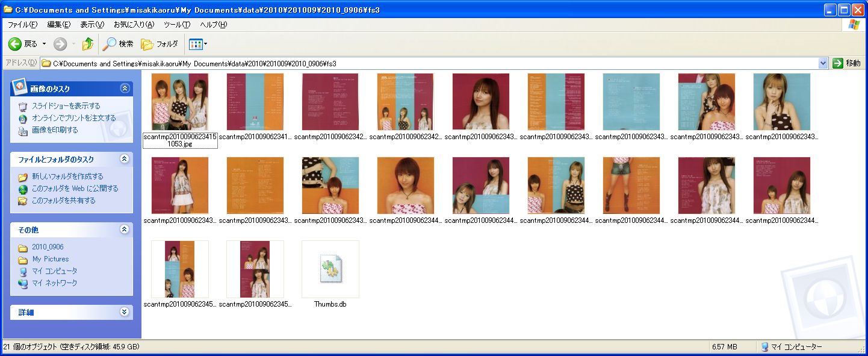Select the Thumbs.db file icon
Viewport: 868px width, 356px height.
click(330, 269)
